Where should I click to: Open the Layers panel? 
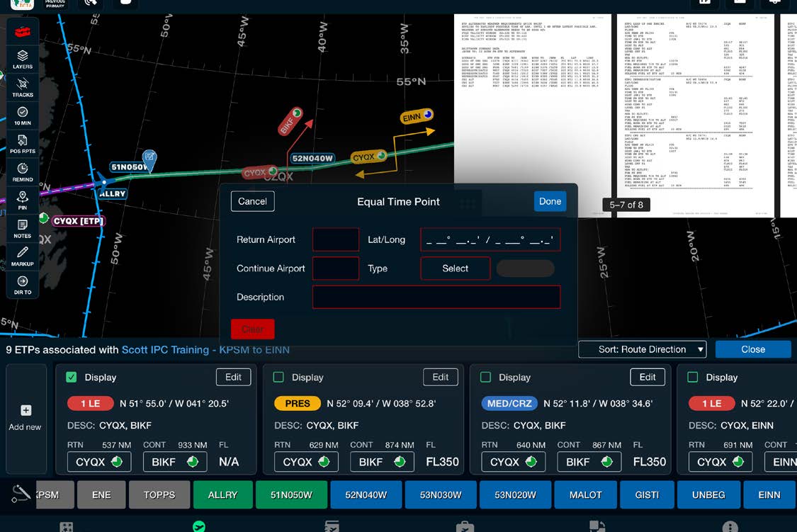point(23,60)
